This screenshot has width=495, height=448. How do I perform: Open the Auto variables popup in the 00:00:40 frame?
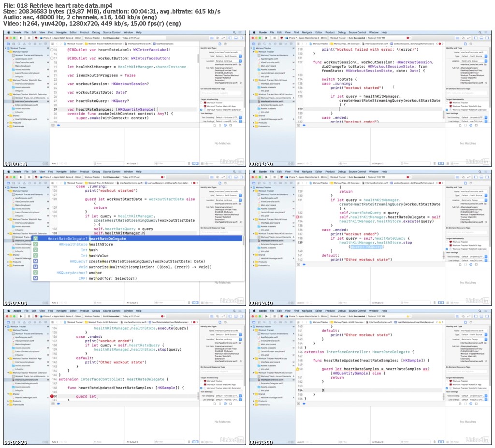point(55,163)
